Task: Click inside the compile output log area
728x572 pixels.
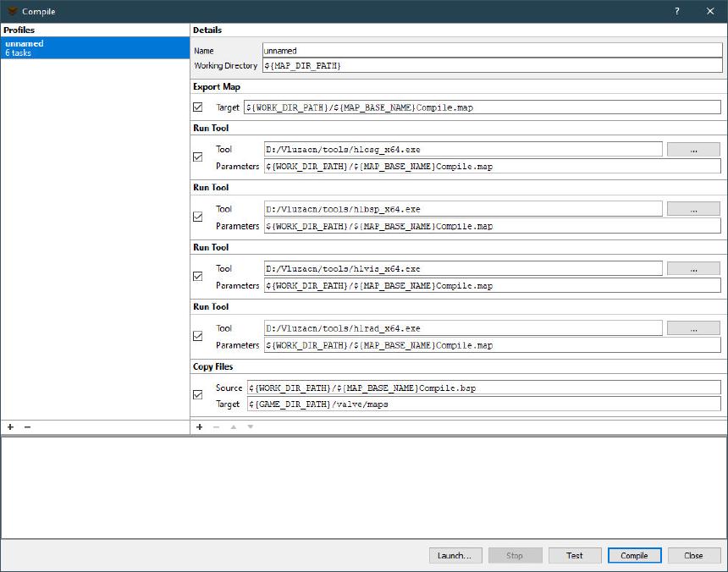Action: [x=363, y=487]
